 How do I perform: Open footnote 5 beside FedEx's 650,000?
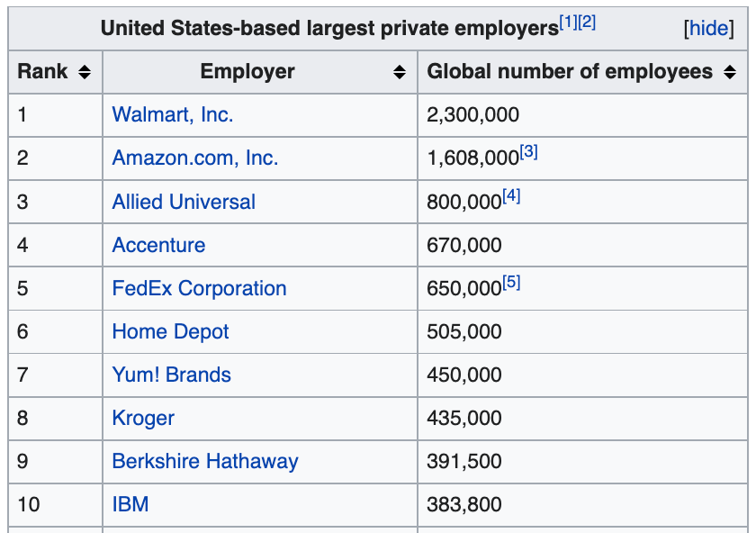[511, 282]
